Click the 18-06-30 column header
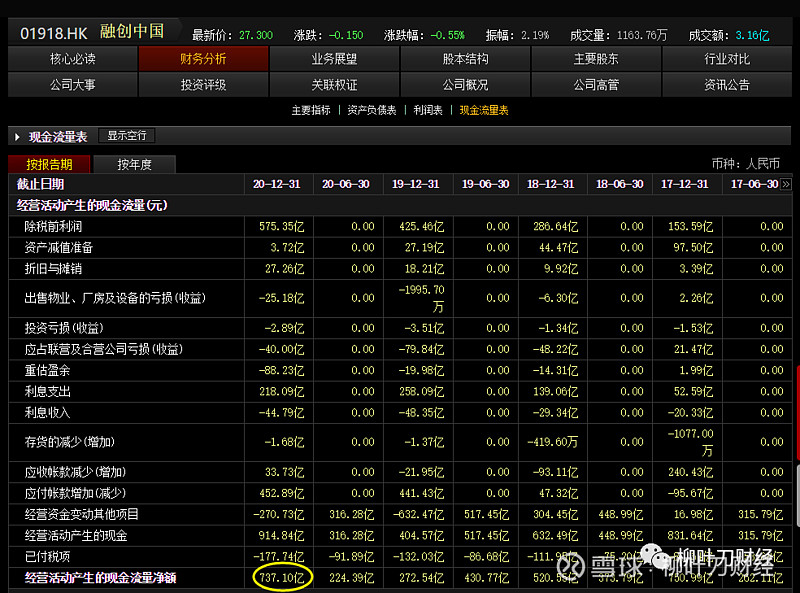Image resolution: width=800 pixels, height=593 pixels. tap(619, 184)
